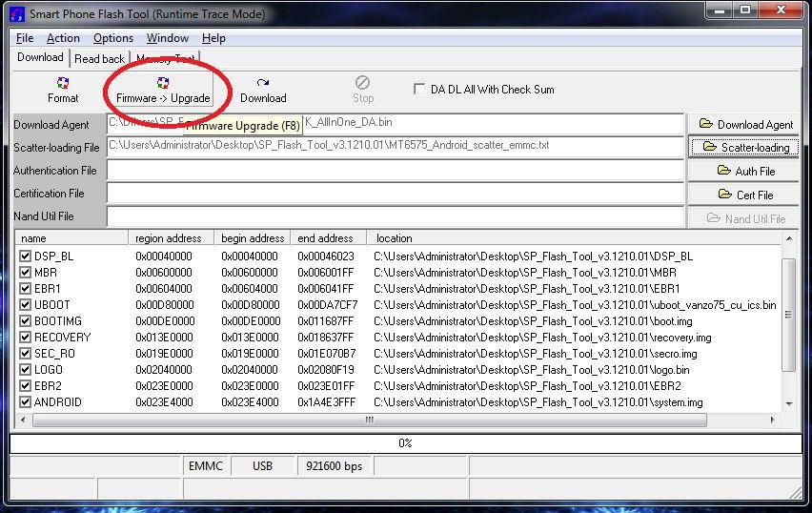Switch to the Read back tab
The height and width of the screenshot is (513, 812).
(99, 58)
